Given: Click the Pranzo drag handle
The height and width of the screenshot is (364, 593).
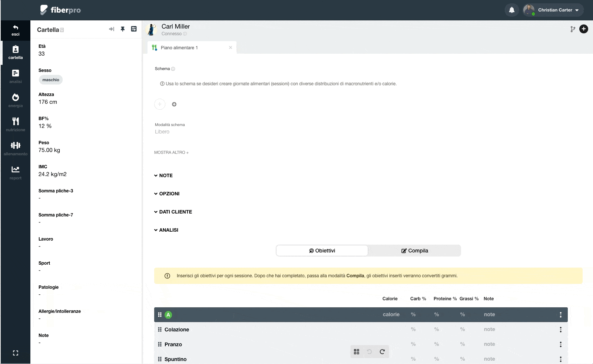Looking at the screenshot, I should click(x=160, y=344).
